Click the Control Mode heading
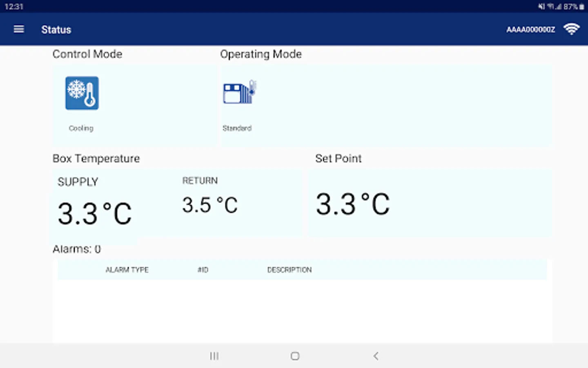 click(x=87, y=54)
